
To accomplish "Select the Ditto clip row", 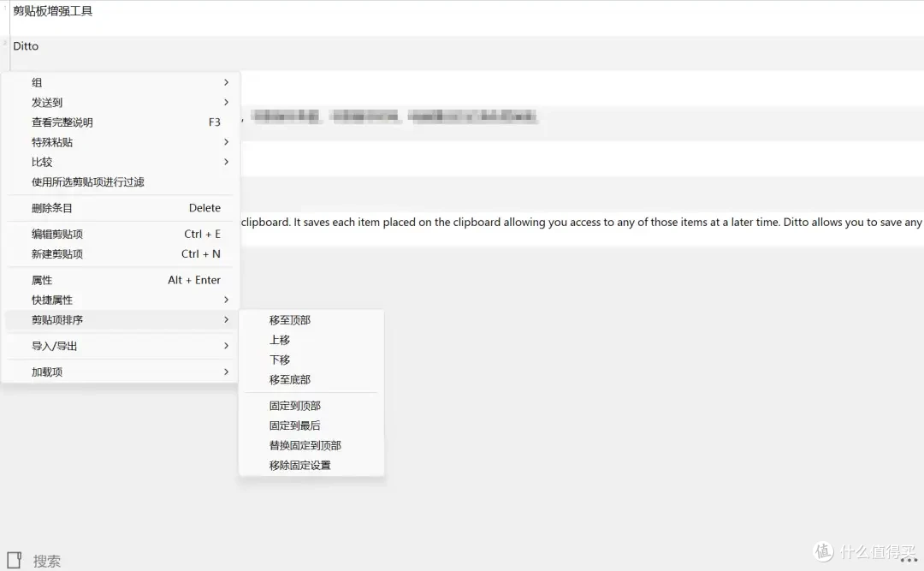I will click(462, 53).
